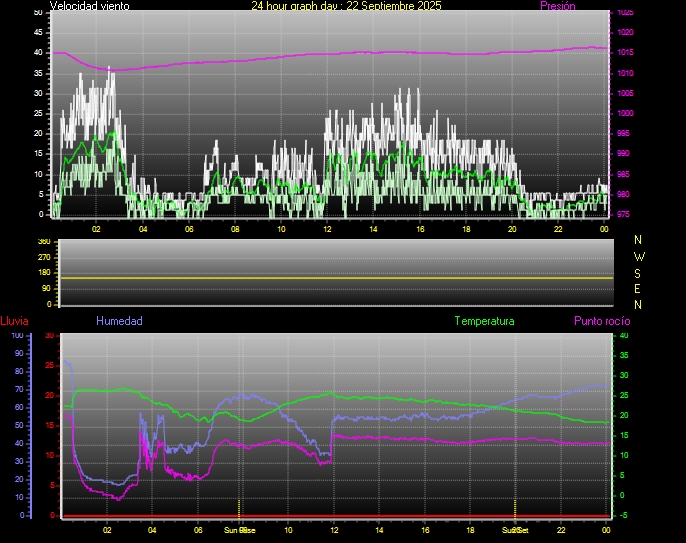The height and width of the screenshot is (543, 686).
Task: Click the W compass direction letter
Action: [x=640, y=256]
